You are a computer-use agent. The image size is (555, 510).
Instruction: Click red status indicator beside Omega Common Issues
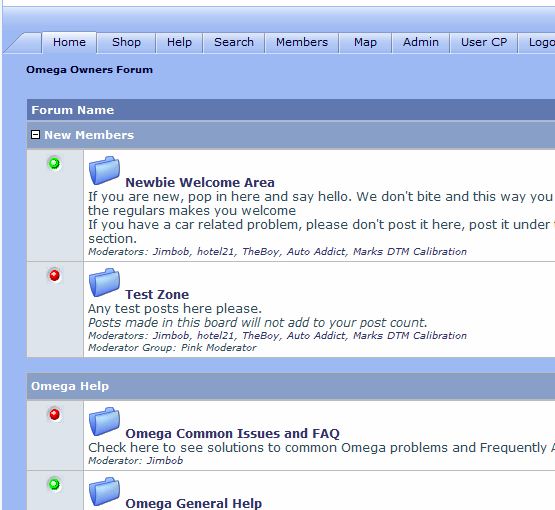coord(54,414)
